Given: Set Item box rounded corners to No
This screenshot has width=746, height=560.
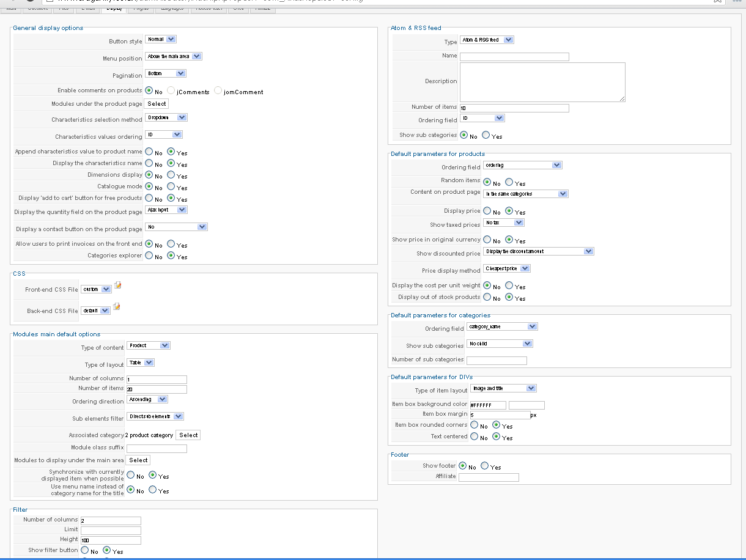Looking at the screenshot, I should [475, 425].
